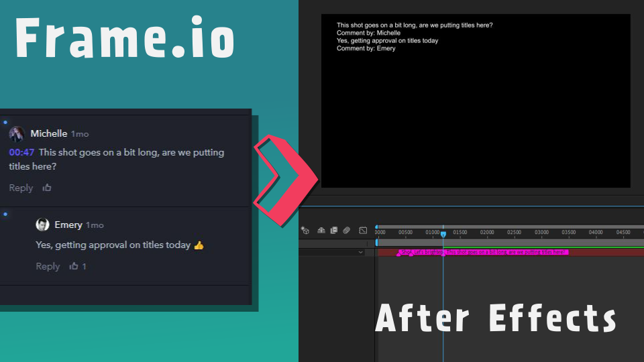Click 01500 on the time ruler
The image size is (644, 362).
[460, 233]
